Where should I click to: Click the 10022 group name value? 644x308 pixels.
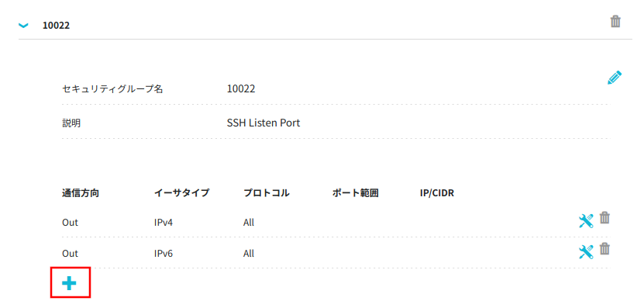coord(241,88)
